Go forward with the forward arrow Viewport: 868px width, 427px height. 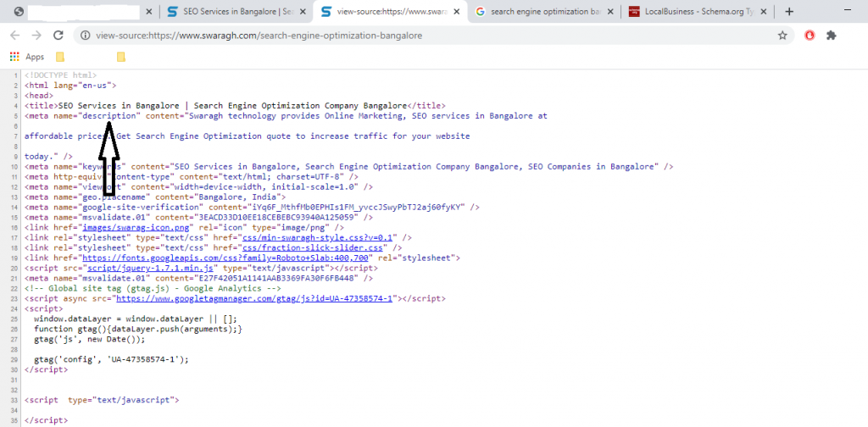coord(36,36)
